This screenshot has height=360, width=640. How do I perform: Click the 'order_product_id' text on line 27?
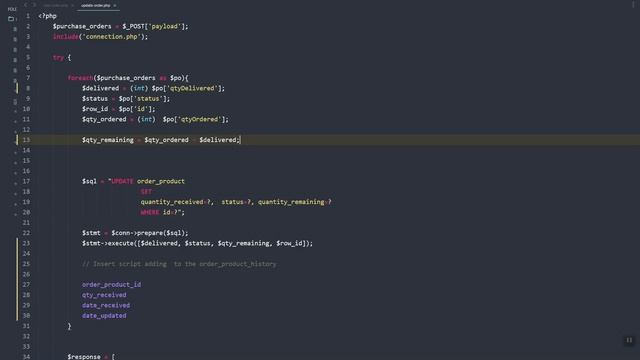pyautogui.click(x=111, y=285)
